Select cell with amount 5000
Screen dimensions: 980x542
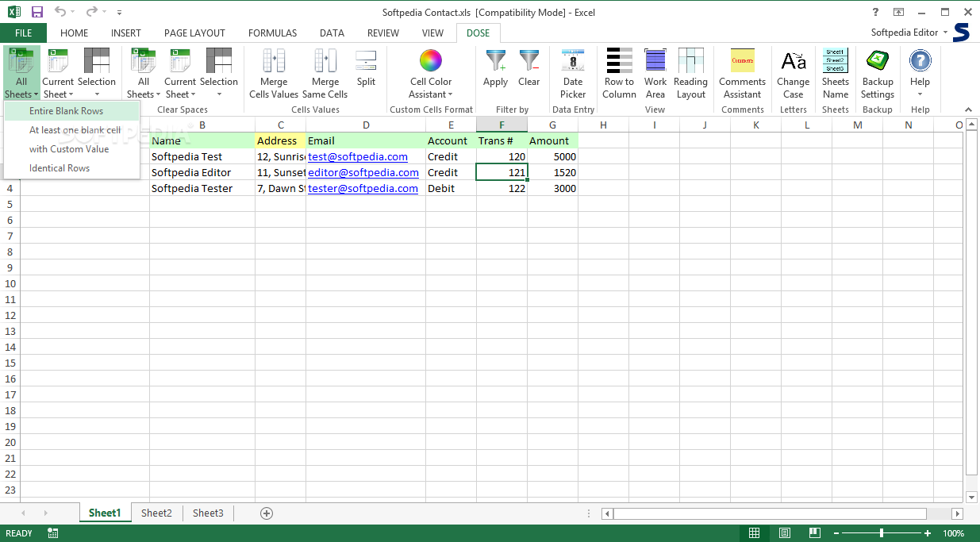(x=553, y=157)
